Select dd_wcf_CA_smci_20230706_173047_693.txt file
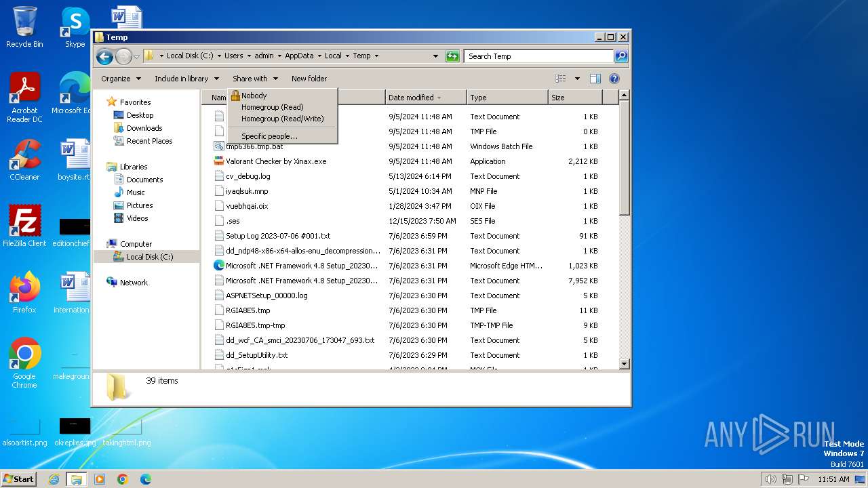Image resolution: width=868 pixels, height=488 pixels. [300, 340]
